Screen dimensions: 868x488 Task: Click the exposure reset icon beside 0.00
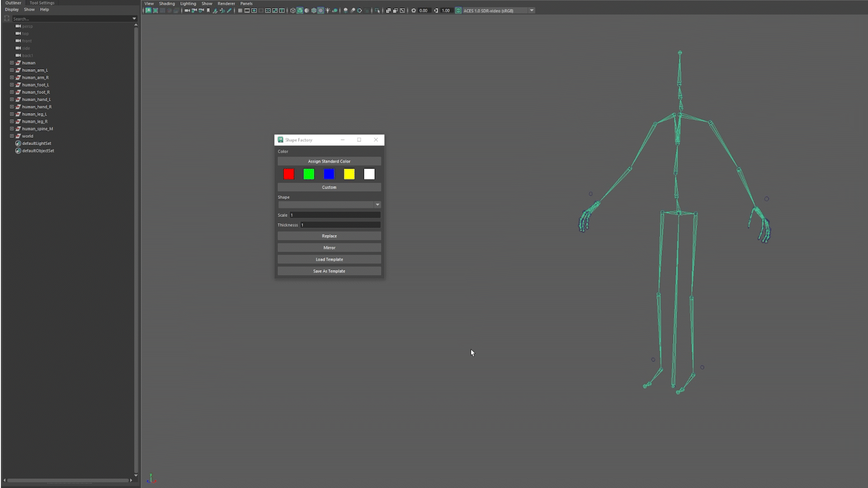414,10
